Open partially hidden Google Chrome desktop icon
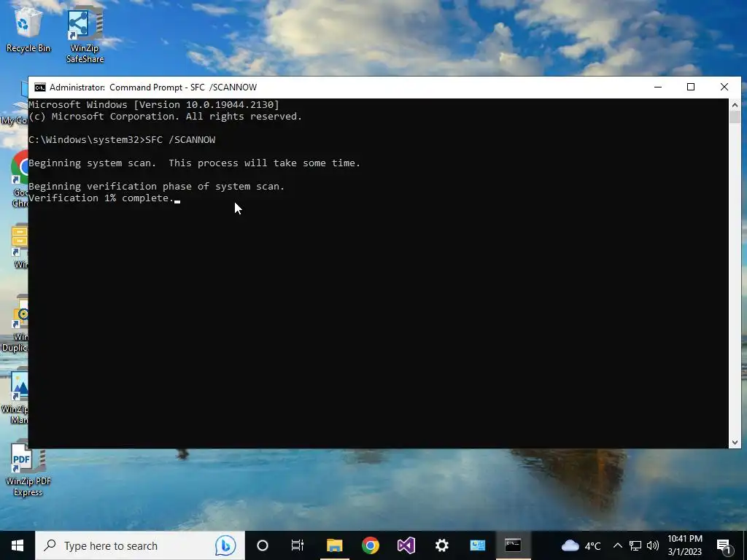The width and height of the screenshot is (747, 560). [19, 179]
